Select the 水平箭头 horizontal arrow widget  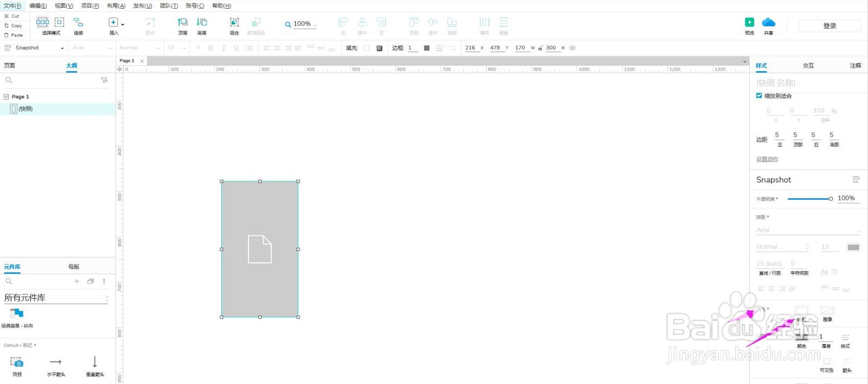tap(56, 366)
